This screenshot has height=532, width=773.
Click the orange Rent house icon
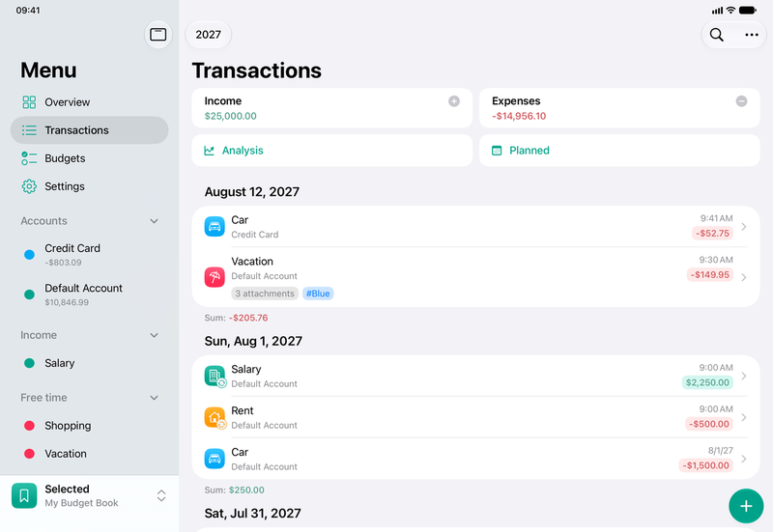coord(215,417)
